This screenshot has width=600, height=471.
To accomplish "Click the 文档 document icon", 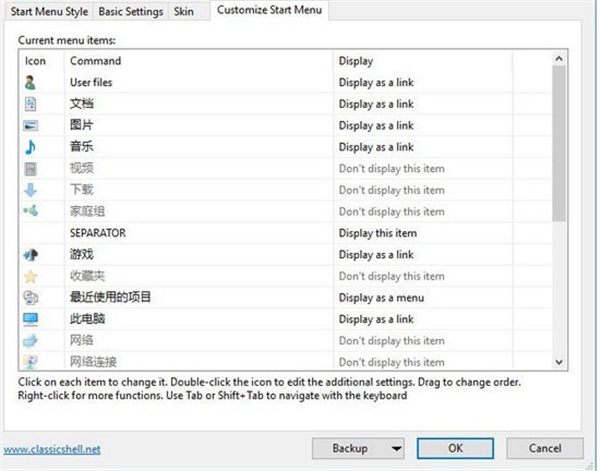I will (30, 104).
